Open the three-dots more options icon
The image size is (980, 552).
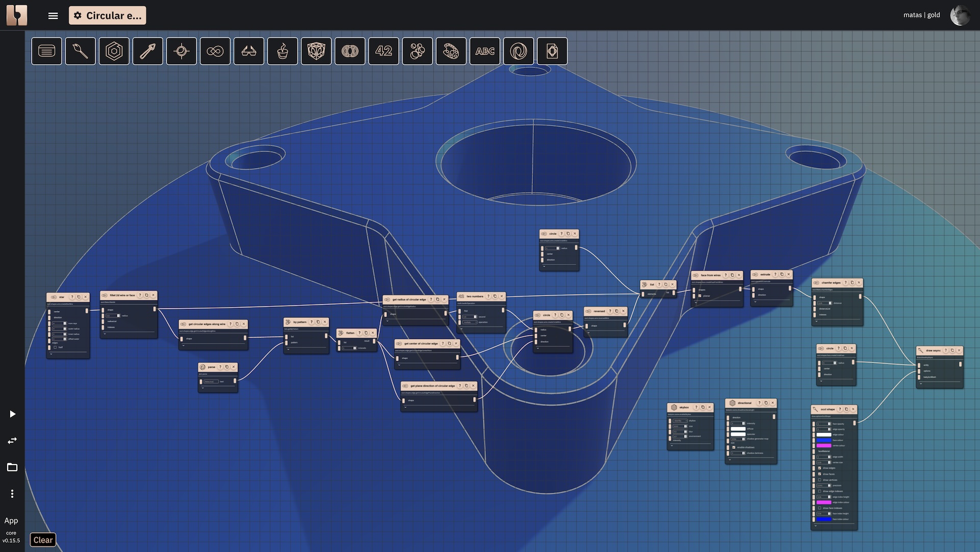(x=12, y=494)
